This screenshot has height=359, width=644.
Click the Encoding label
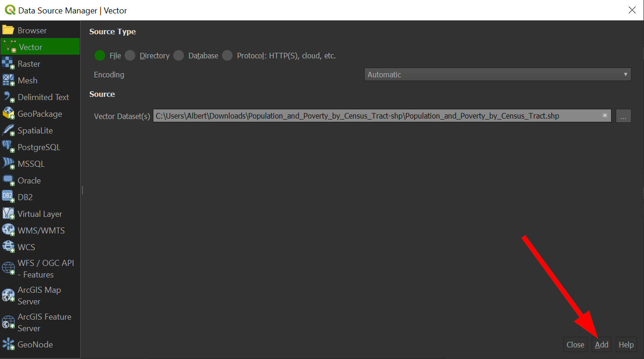pyautogui.click(x=109, y=75)
